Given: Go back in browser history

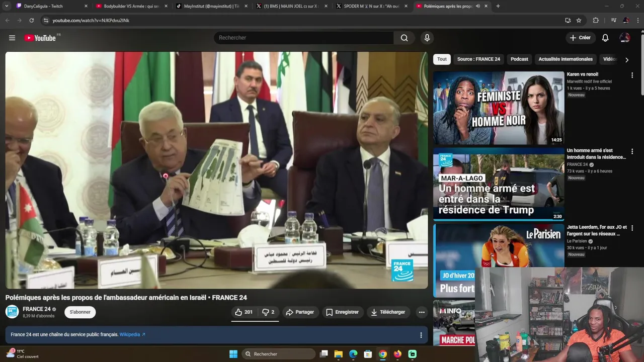Looking at the screenshot, I should pyautogui.click(x=8, y=20).
